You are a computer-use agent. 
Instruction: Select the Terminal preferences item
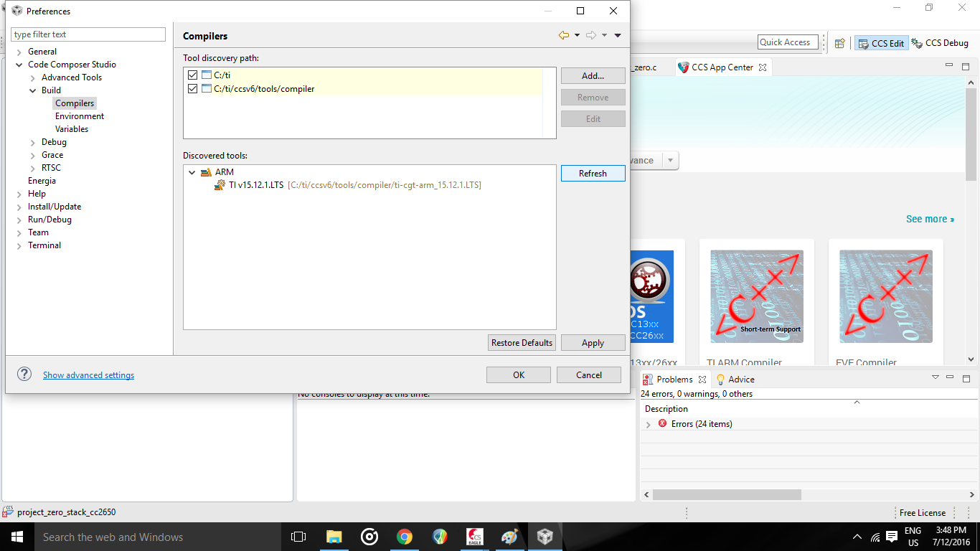pos(44,245)
